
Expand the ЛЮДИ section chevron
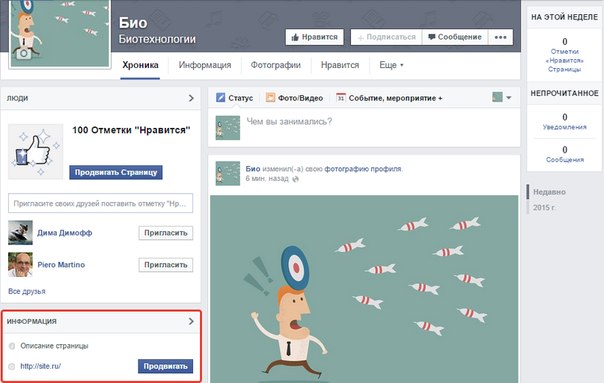(191, 98)
